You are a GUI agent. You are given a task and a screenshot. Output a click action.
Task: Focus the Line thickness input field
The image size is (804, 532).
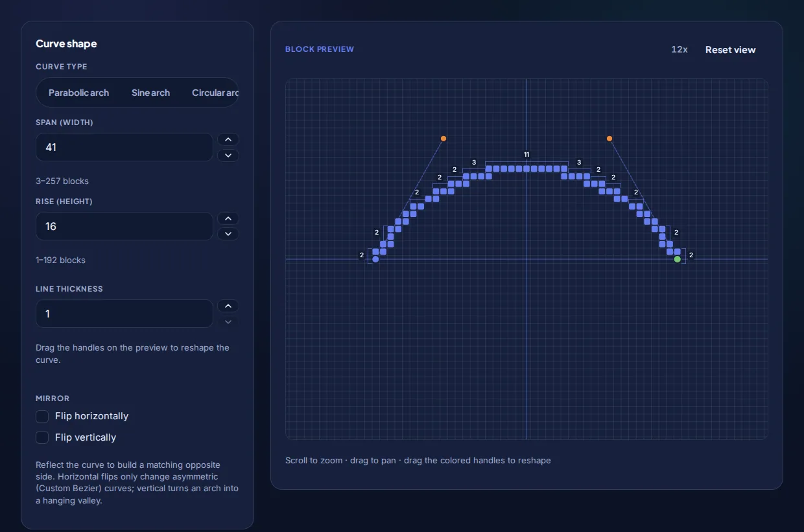[x=124, y=314]
